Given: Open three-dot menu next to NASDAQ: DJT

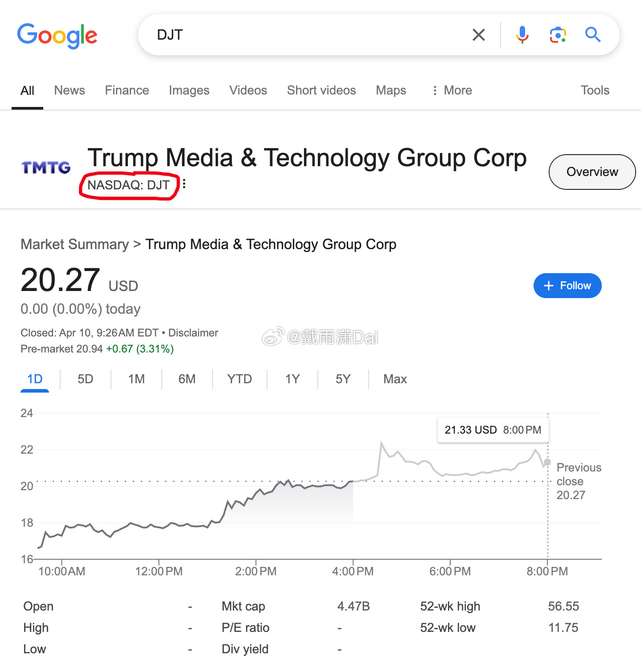Looking at the screenshot, I should click(x=184, y=184).
